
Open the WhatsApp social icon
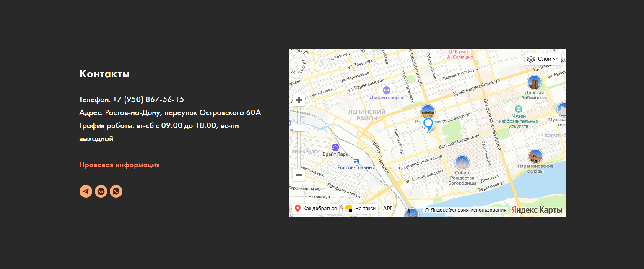coord(116,191)
